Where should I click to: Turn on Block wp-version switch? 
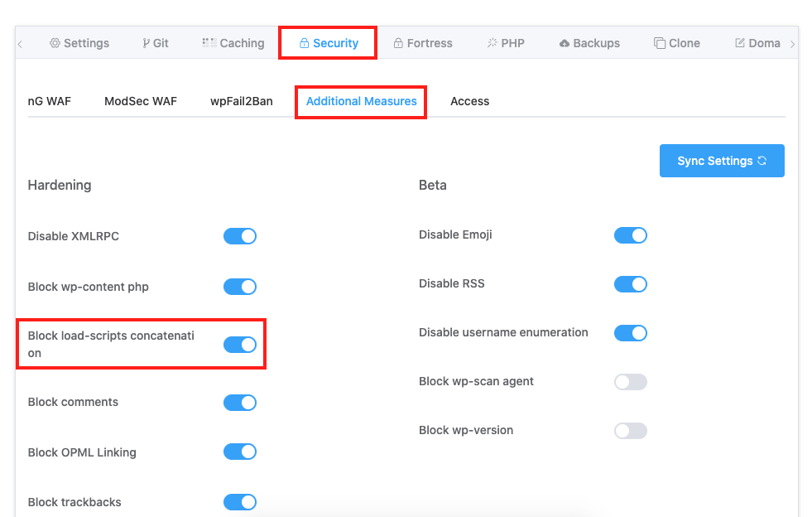pyautogui.click(x=631, y=431)
